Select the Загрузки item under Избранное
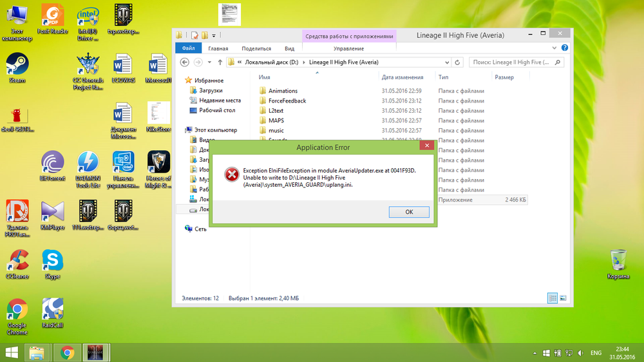 (x=211, y=91)
